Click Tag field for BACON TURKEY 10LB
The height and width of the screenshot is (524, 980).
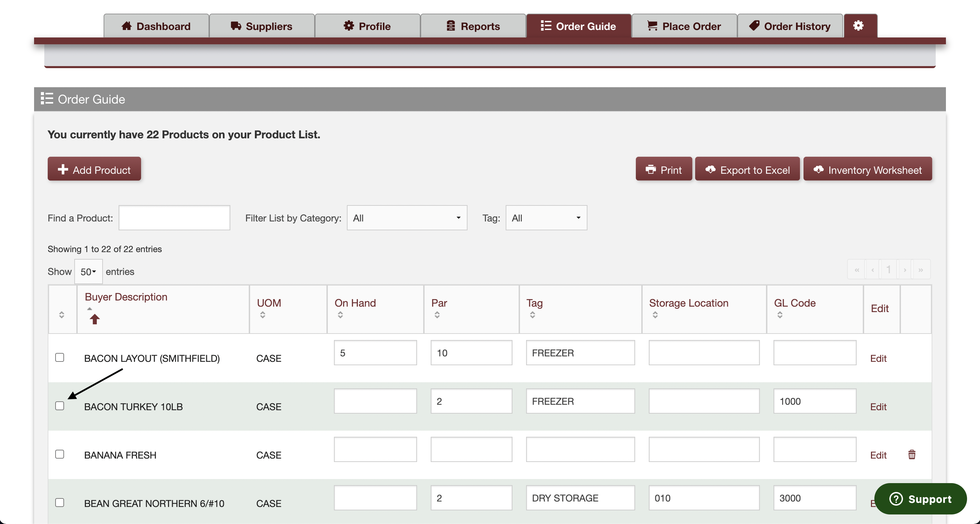[x=580, y=401]
